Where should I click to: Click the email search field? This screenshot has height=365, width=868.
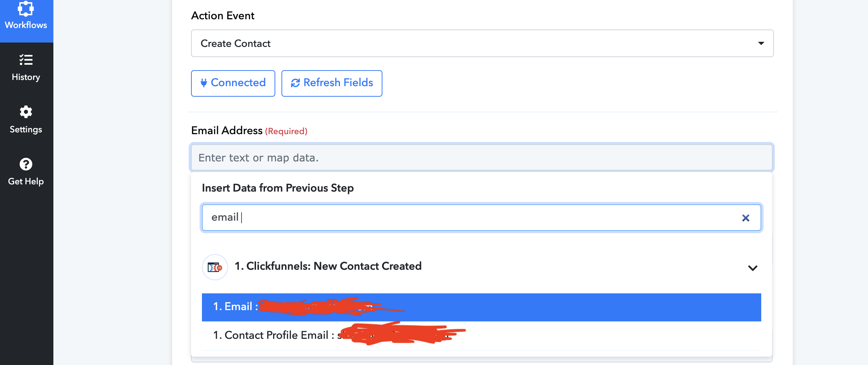(x=482, y=217)
